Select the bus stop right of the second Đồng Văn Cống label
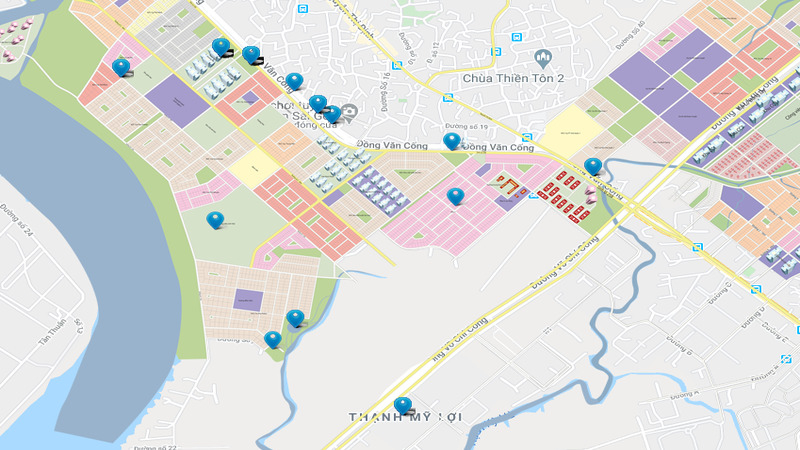Screen dimensions: 800x450 tap(527, 137)
